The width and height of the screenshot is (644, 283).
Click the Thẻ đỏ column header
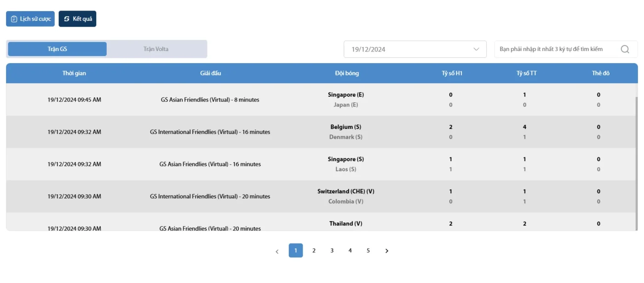601,73
